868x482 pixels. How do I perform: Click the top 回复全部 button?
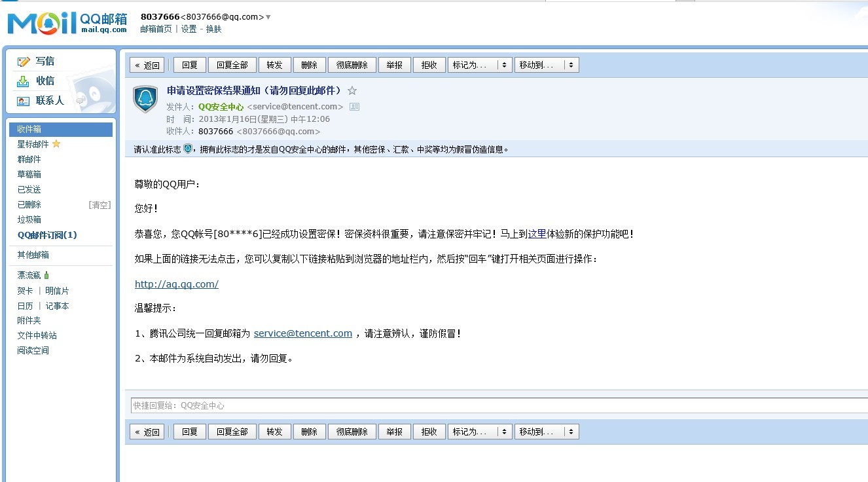(232, 65)
